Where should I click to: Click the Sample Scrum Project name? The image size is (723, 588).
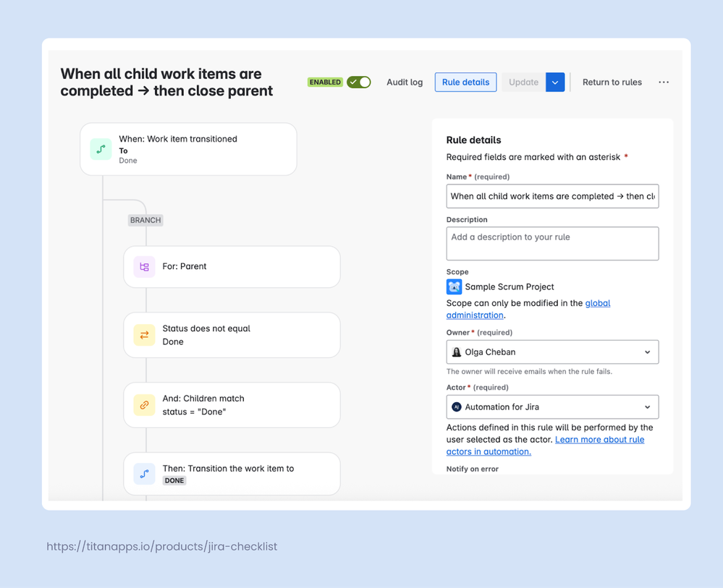(x=510, y=286)
